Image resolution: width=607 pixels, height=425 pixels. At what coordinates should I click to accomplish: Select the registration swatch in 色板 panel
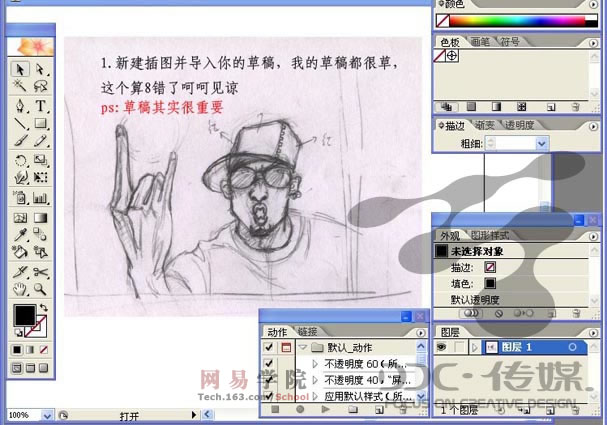pos(452,56)
